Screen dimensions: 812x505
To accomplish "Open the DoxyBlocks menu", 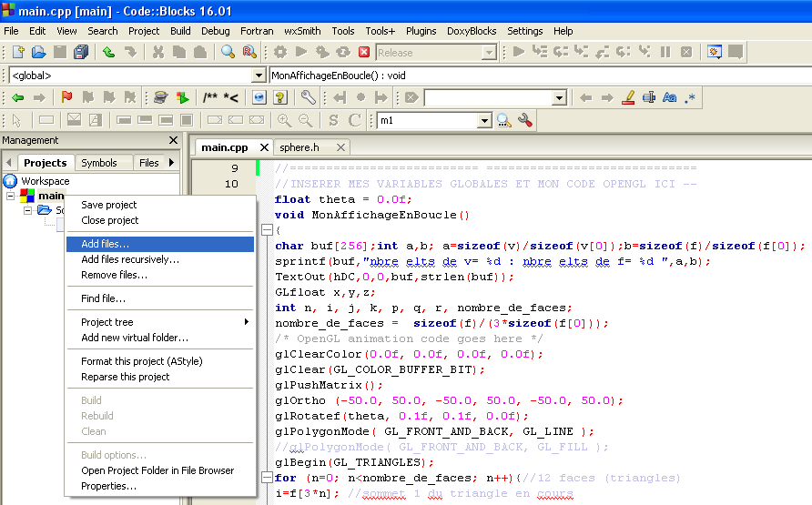I will point(472,31).
